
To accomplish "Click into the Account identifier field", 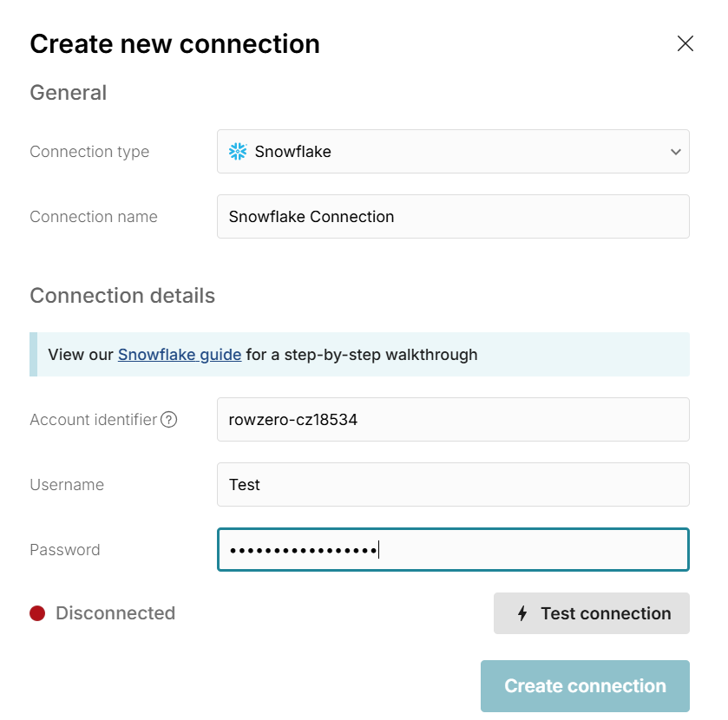I will click(x=453, y=420).
